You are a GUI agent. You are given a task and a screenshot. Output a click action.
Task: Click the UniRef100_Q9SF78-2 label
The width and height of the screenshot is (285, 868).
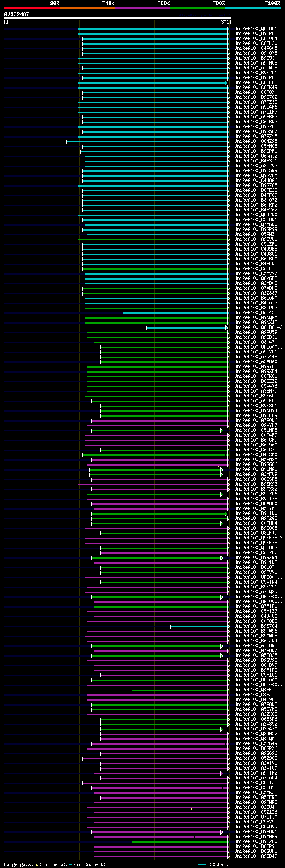(258, 538)
